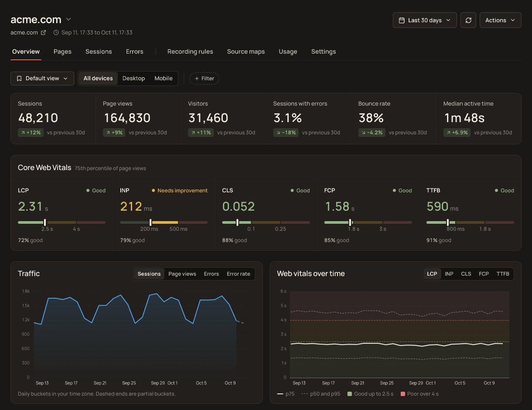Open the Sessions tab
532x410 pixels.
pos(99,51)
